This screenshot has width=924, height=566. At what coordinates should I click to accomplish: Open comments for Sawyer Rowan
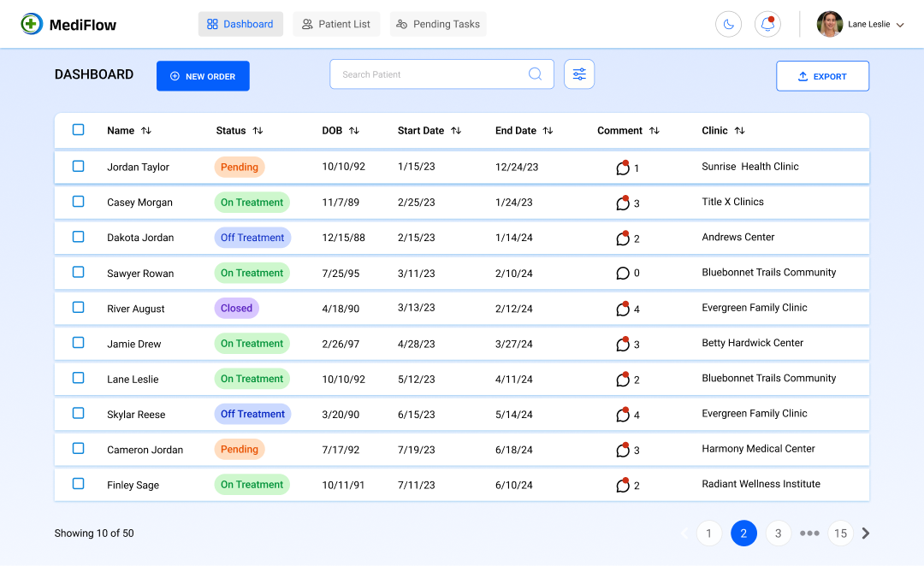[x=622, y=274]
